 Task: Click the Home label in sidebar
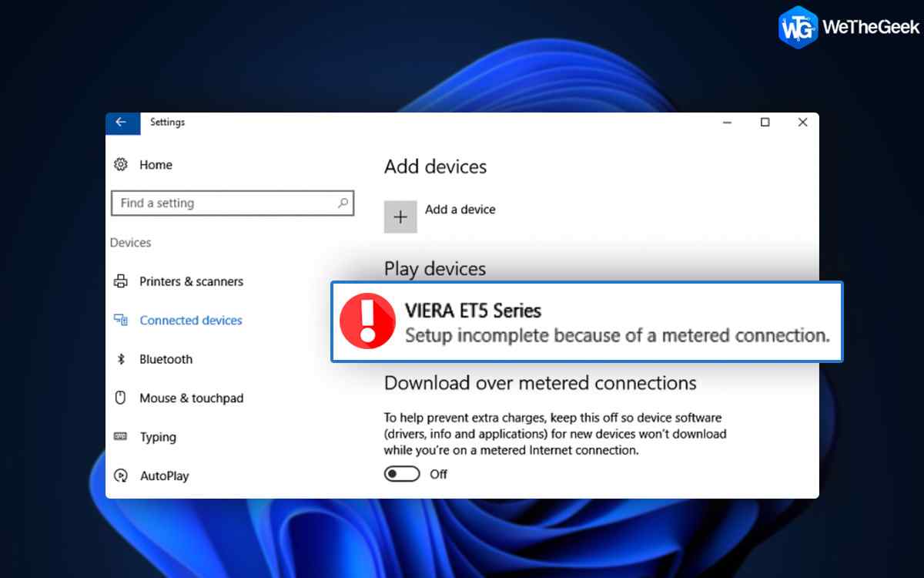pos(156,165)
